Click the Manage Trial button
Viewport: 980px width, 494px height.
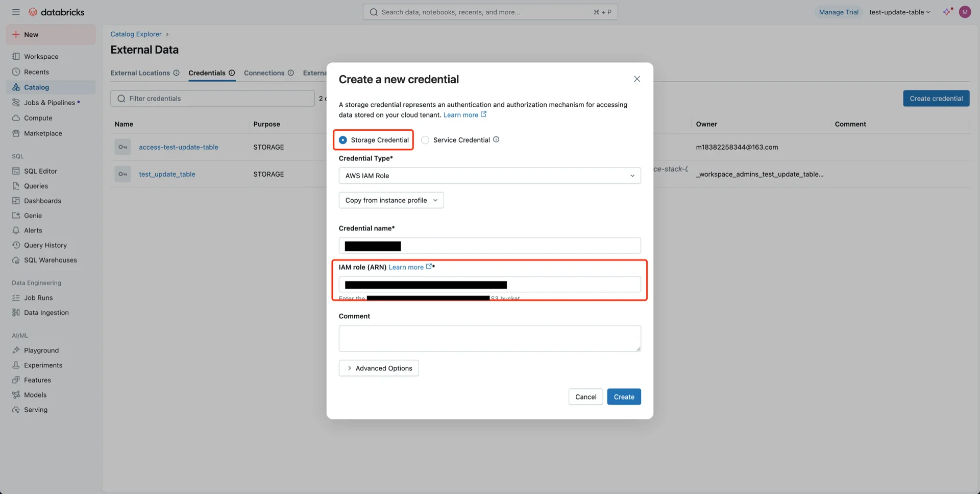tap(839, 12)
